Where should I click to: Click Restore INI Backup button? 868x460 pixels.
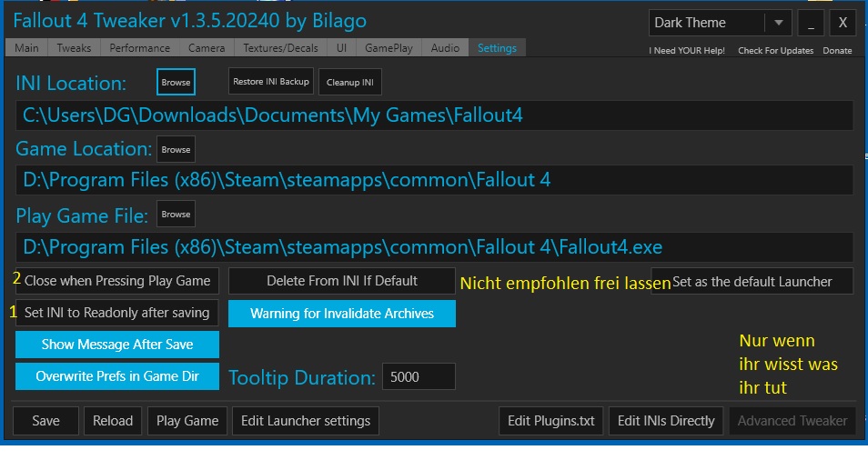tap(271, 81)
